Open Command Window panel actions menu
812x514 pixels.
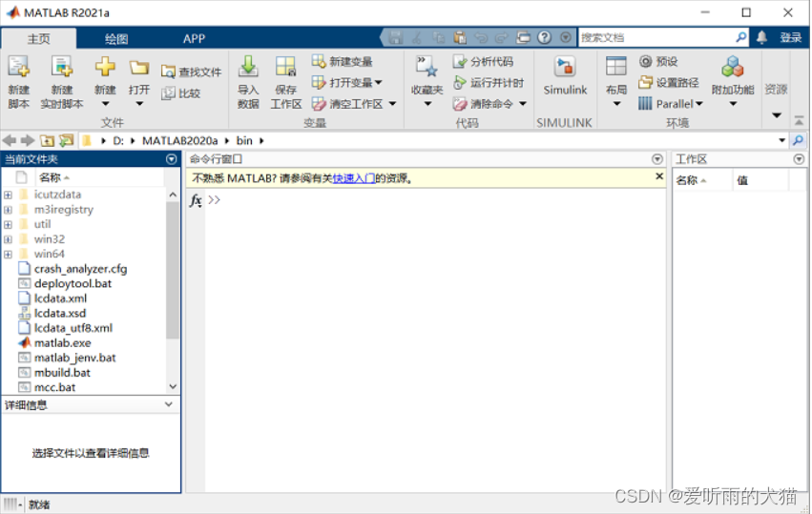pyautogui.click(x=657, y=159)
